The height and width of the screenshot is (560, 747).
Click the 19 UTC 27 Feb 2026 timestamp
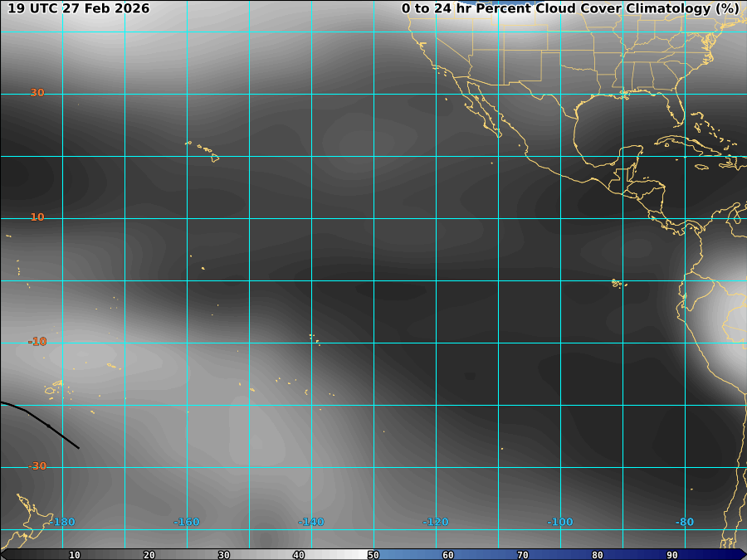[79, 9]
